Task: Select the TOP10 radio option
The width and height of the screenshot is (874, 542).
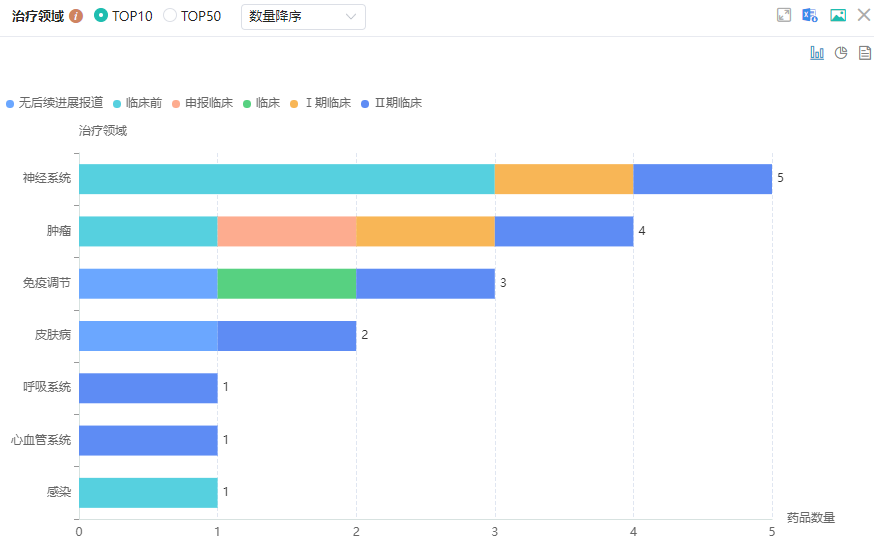Action: (101, 16)
